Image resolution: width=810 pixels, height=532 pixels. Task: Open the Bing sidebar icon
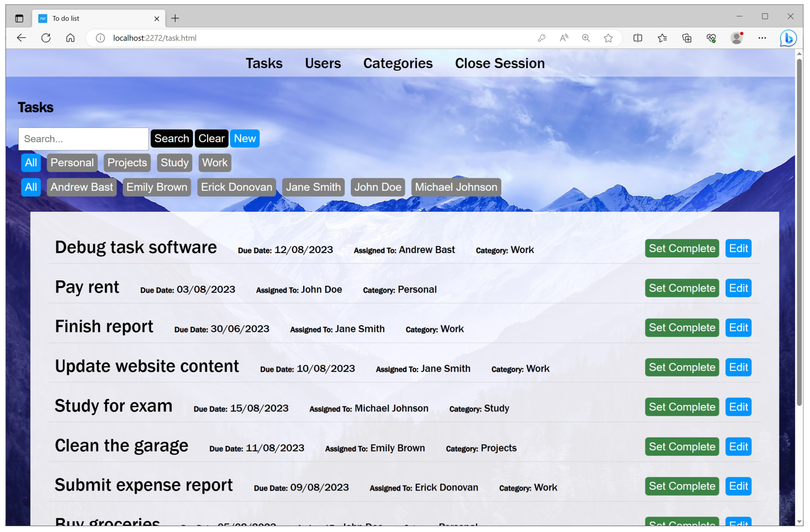coord(787,38)
